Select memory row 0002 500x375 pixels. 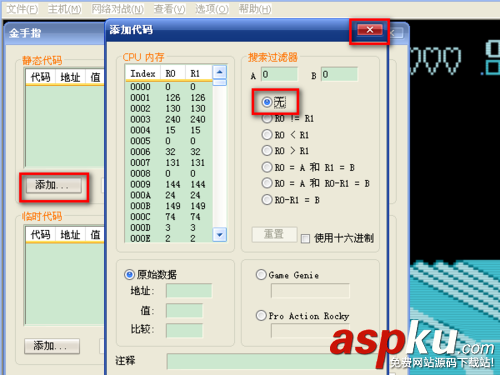[169, 109]
